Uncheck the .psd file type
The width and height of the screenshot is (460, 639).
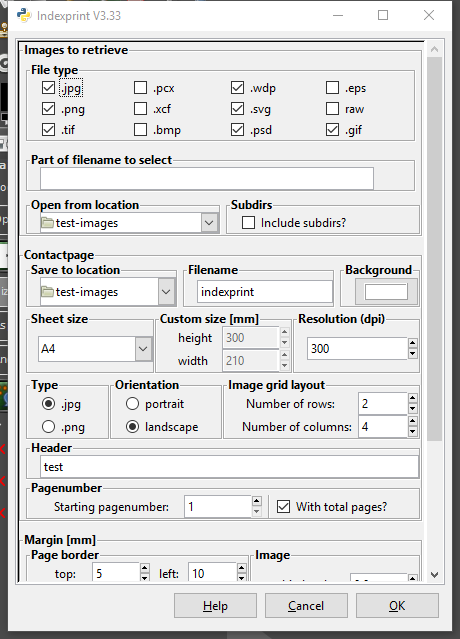[x=238, y=130]
